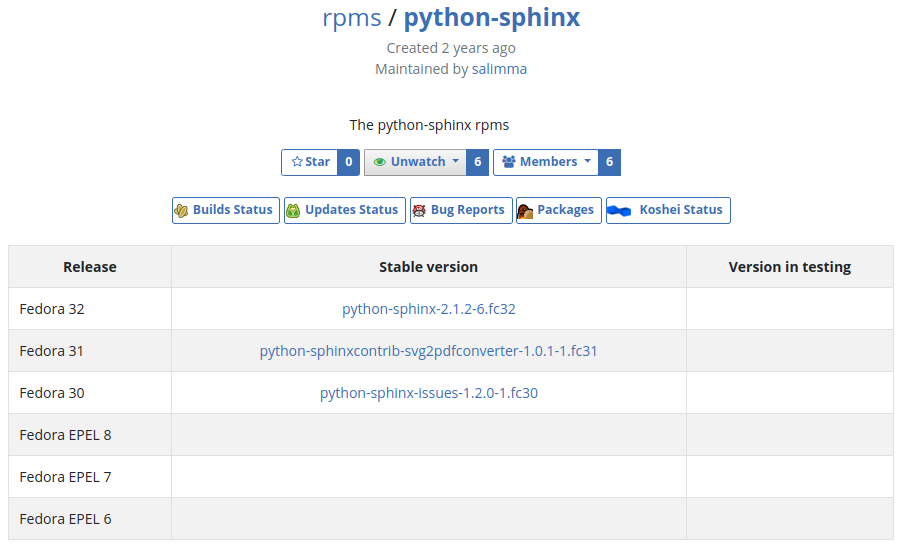Select the Fedora 31 release cell
The width and height of the screenshot is (902, 544).
click(90, 351)
